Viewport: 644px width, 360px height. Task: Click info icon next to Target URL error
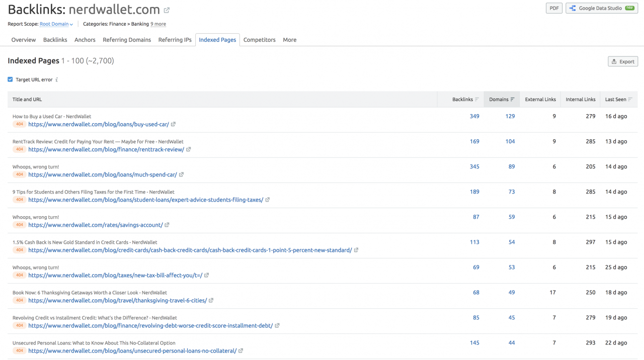(57, 79)
